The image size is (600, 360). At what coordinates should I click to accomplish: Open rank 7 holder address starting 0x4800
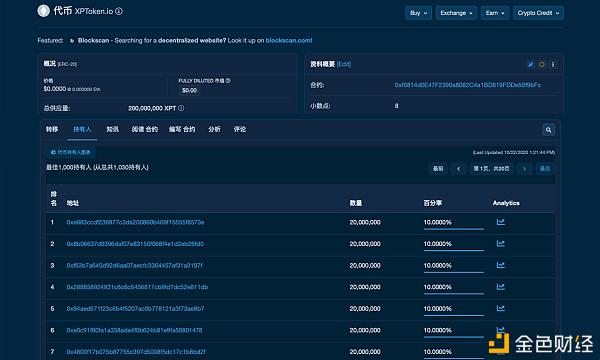click(136, 352)
